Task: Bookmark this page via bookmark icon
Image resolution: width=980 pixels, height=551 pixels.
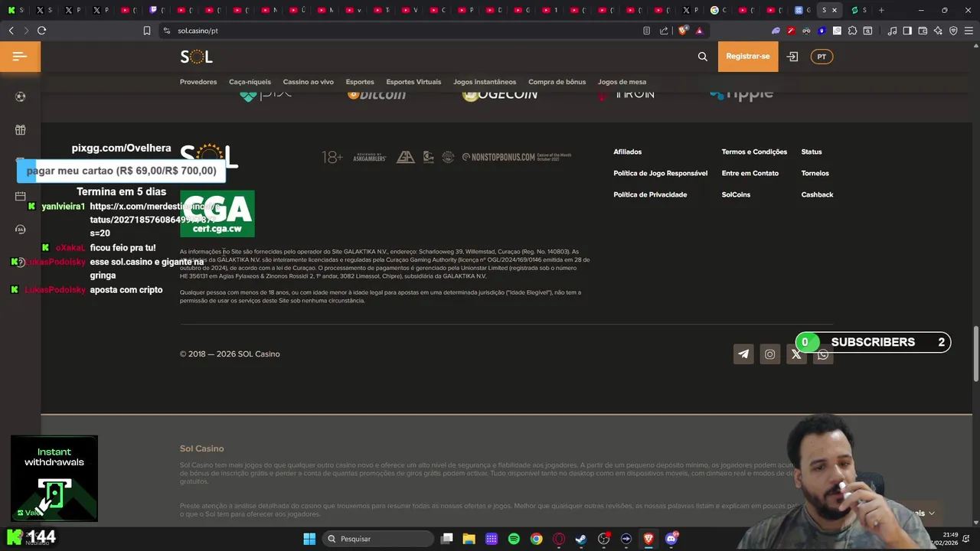Action: pyautogui.click(x=146, y=31)
